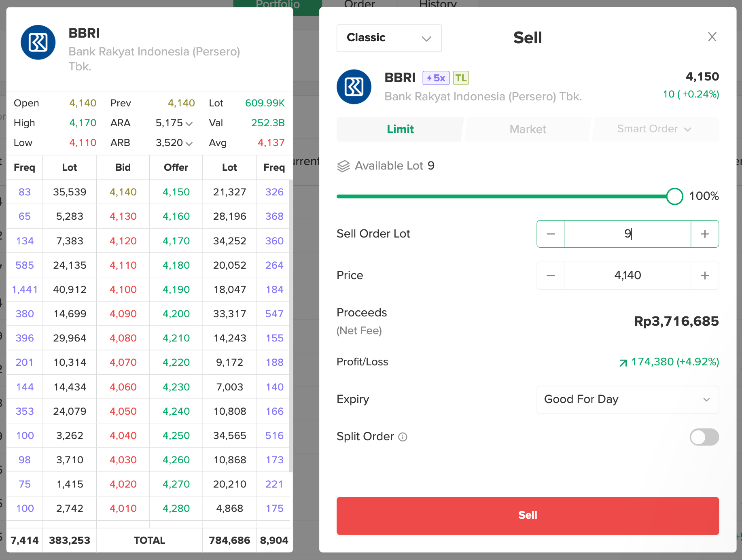Image resolution: width=742 pixels, height=560 pixels.
Task: Click the bid lot value 35,539
Action: [x=70, y=192]
